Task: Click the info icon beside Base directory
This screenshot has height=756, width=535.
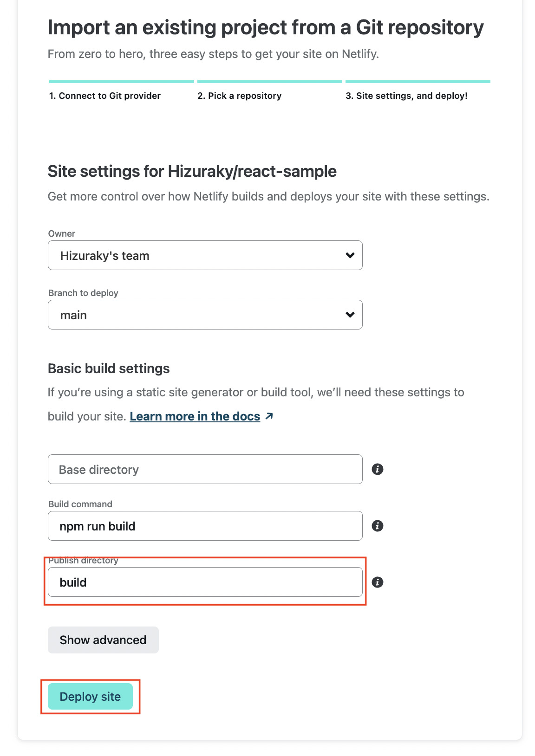Action: tap(378, 469)
